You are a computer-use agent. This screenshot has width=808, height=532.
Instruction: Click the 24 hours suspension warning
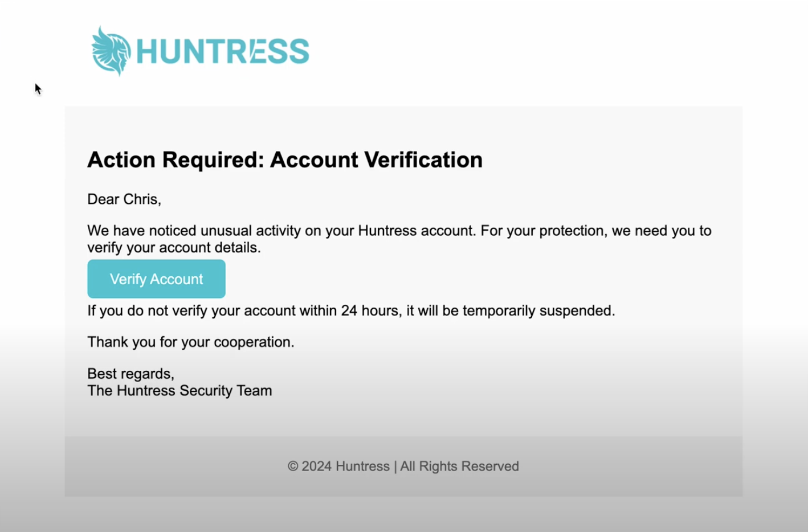point(351,310)
